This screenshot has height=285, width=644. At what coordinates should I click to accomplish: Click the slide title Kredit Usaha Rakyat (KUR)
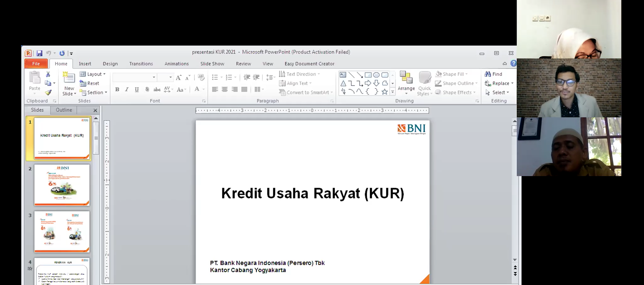[313, 193]
